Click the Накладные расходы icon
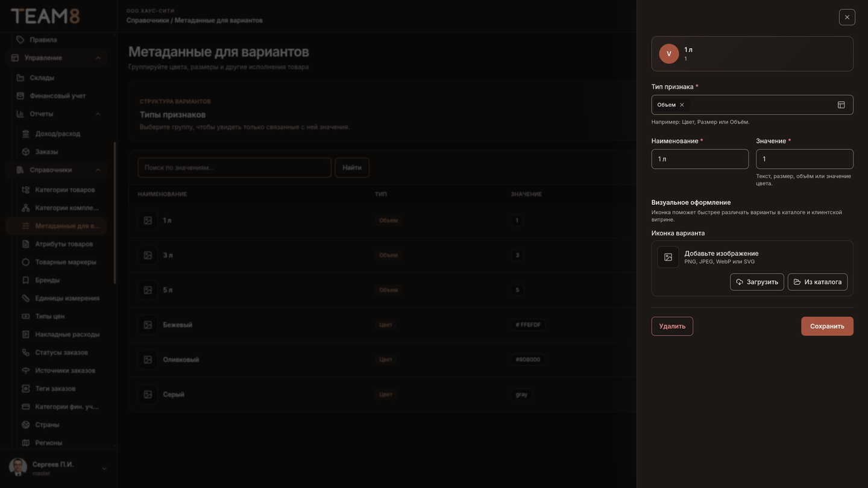 tap(26, 334)
